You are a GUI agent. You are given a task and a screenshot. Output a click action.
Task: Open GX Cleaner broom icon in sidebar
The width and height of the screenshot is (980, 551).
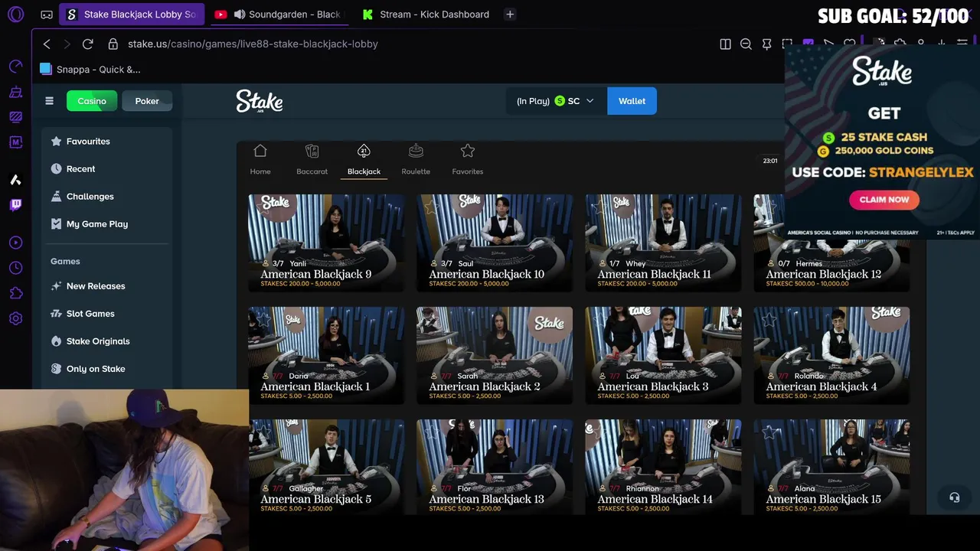point(15,92)
